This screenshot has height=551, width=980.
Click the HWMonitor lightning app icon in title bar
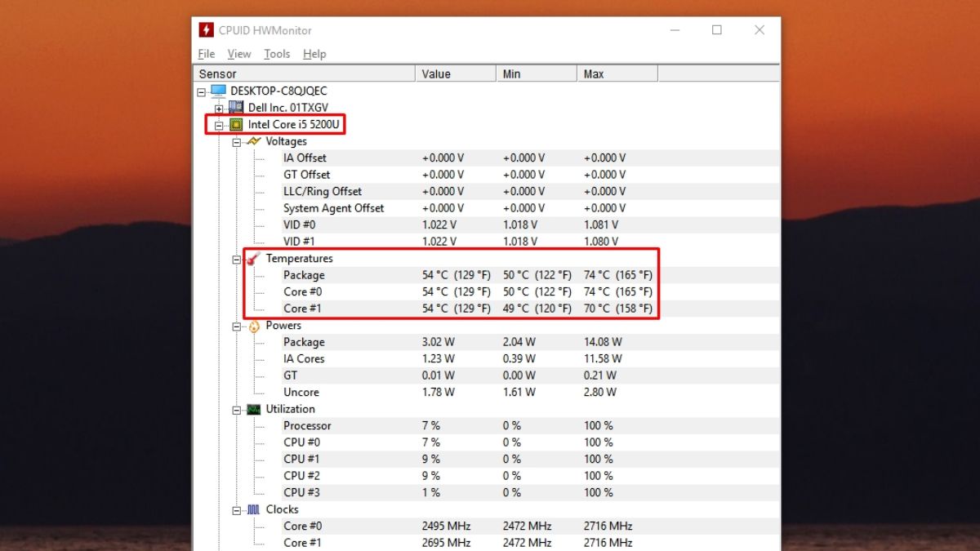coord(207,30)
